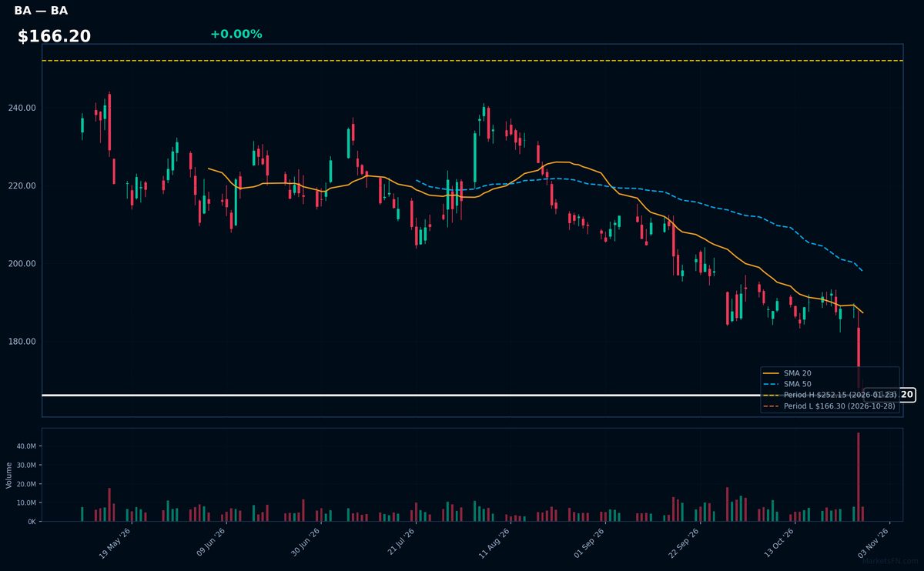The image size is (924, 571).
Task: Select the "01 Sep '26" date label
Action: (x=589, y=544)
